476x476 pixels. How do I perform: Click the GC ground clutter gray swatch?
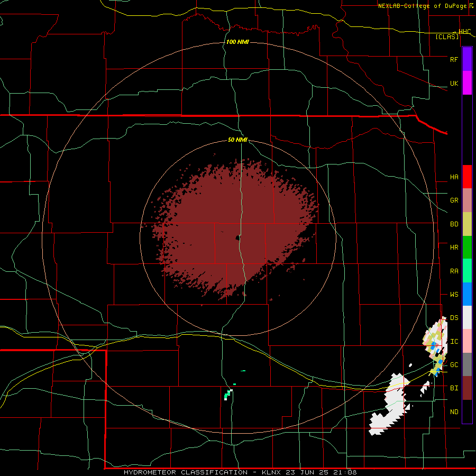[467, 364]
